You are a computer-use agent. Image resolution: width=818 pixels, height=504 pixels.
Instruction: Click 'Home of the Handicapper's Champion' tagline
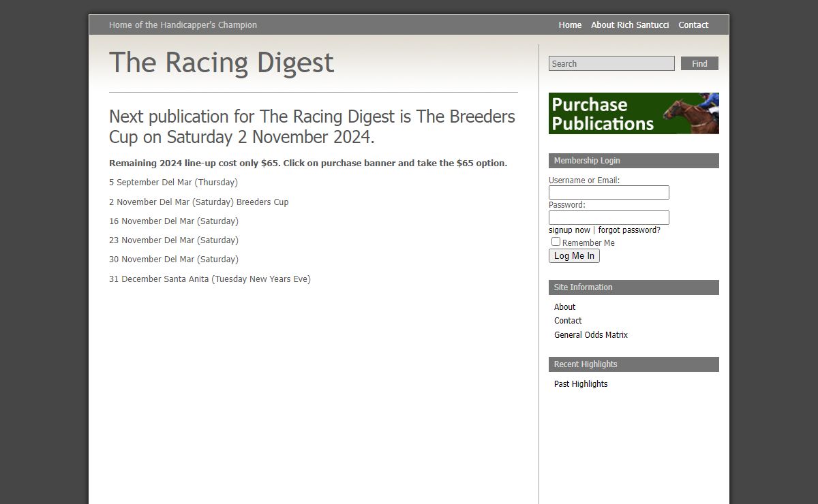[183, 25]
